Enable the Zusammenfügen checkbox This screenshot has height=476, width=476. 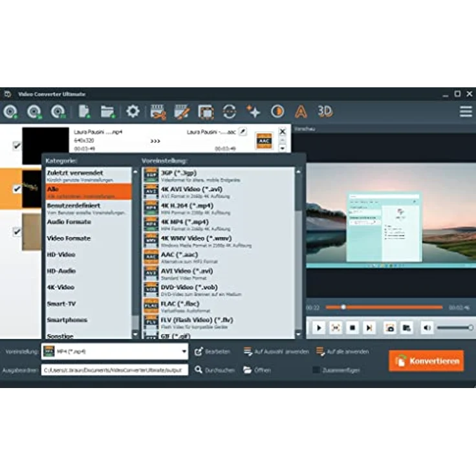pos(316,370)
